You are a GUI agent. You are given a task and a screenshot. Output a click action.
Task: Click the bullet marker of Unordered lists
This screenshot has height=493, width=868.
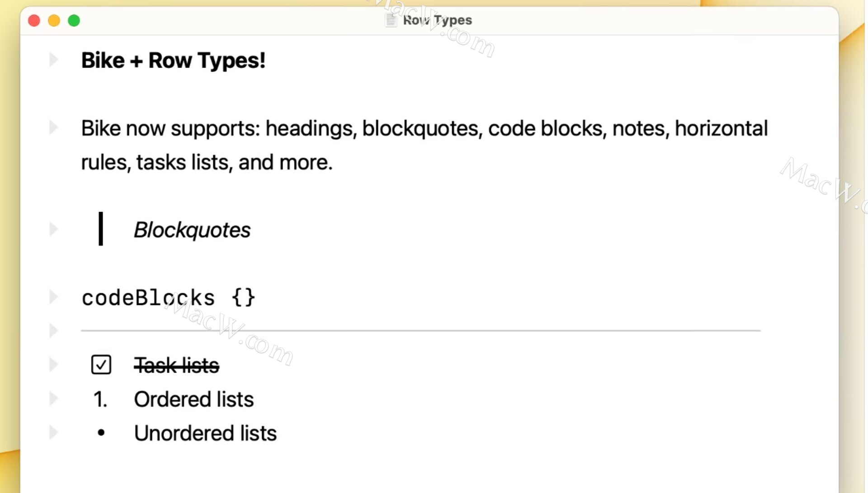101,433
